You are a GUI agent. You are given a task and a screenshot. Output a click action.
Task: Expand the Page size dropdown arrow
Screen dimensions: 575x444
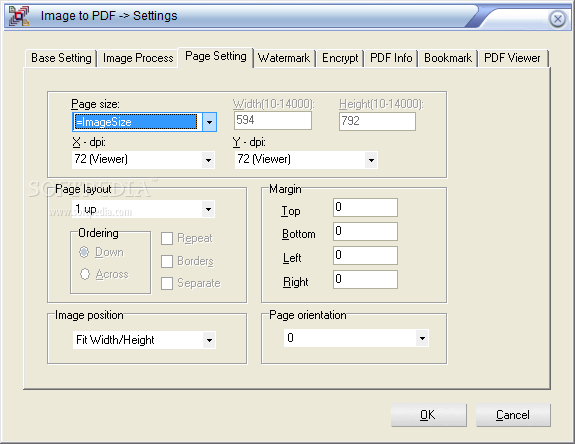pyautogui.click(x=209, y=122)
